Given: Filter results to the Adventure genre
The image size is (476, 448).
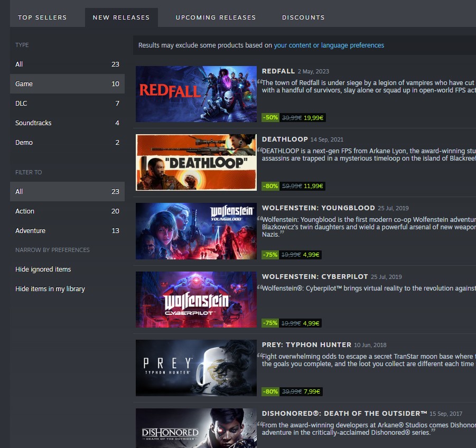Looking at the screenshot, I should (68, 231).
